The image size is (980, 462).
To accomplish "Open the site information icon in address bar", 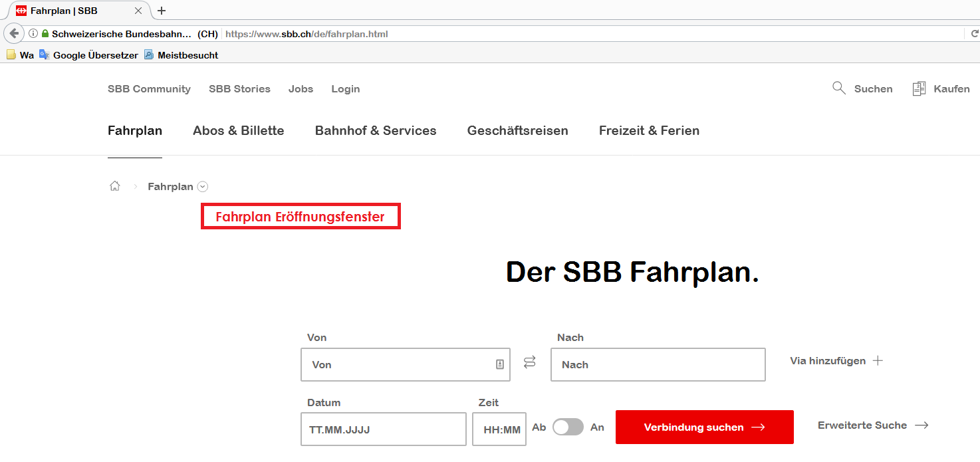I will point(33,33).
